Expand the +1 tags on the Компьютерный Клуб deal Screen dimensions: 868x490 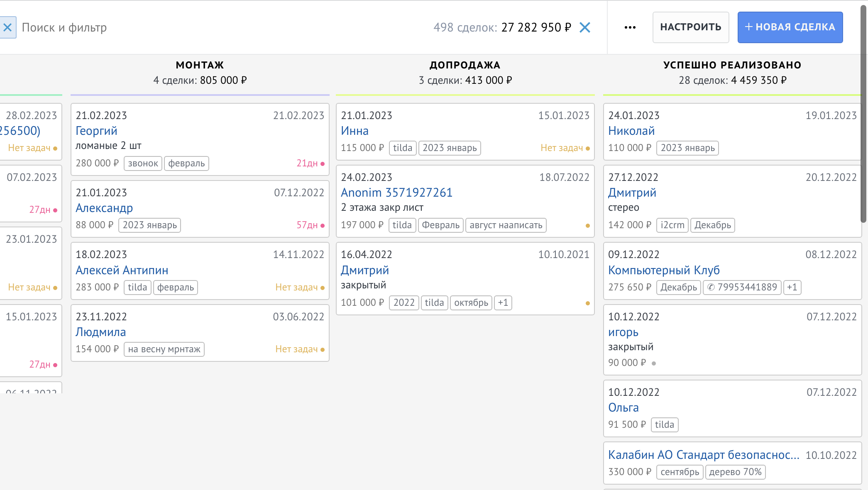coord(792,287)
